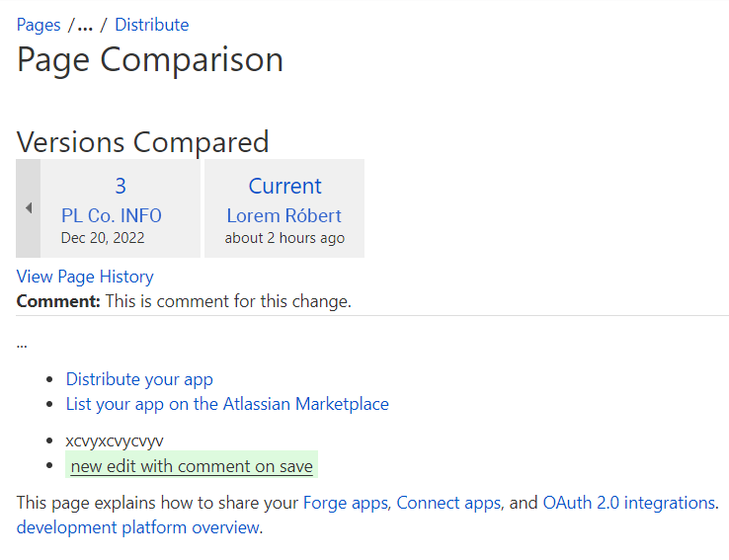Viewport: 729px width, 560px height.
Task: View the PL Co. INFO author profile
Action: click(111, 215)
